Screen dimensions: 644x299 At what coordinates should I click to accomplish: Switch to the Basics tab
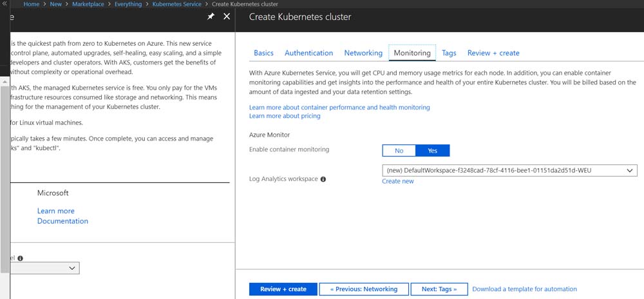263,53
